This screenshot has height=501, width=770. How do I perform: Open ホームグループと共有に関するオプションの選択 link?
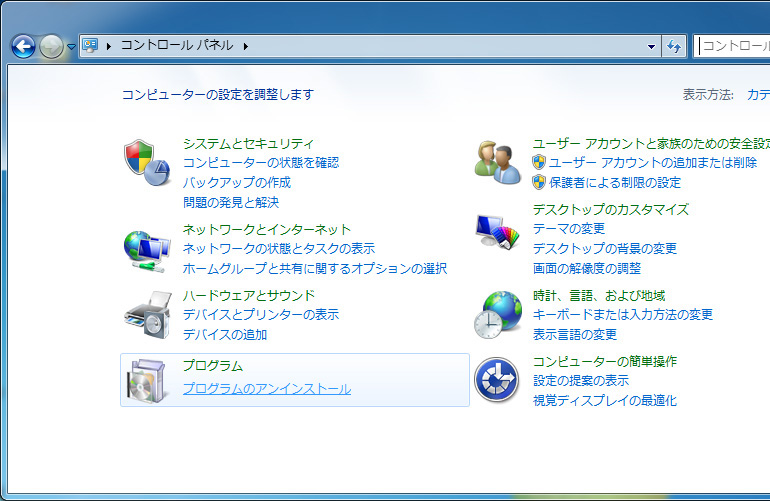[x=315, y=268]
